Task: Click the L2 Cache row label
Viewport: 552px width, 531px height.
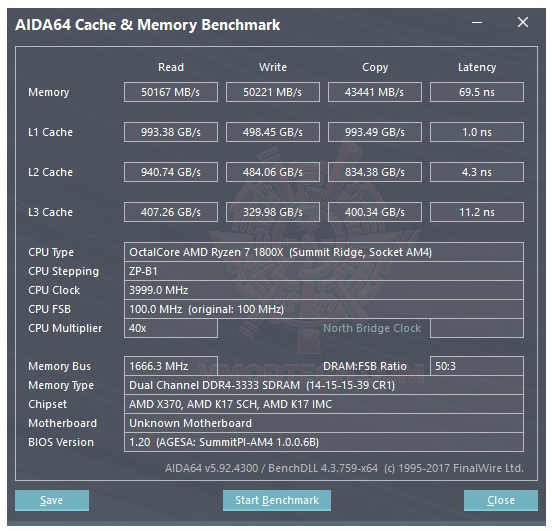Action: (x=50, y=172)
